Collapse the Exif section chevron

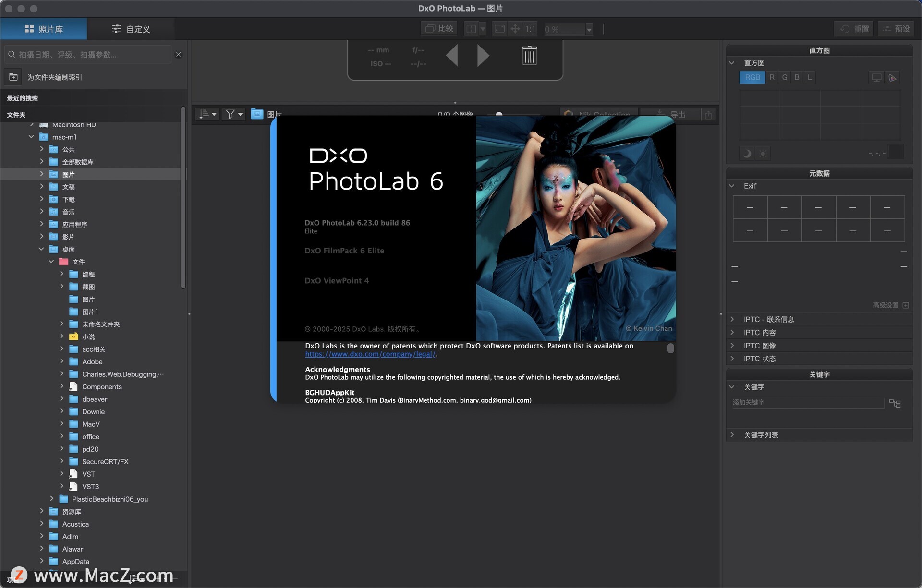(731, 186)
